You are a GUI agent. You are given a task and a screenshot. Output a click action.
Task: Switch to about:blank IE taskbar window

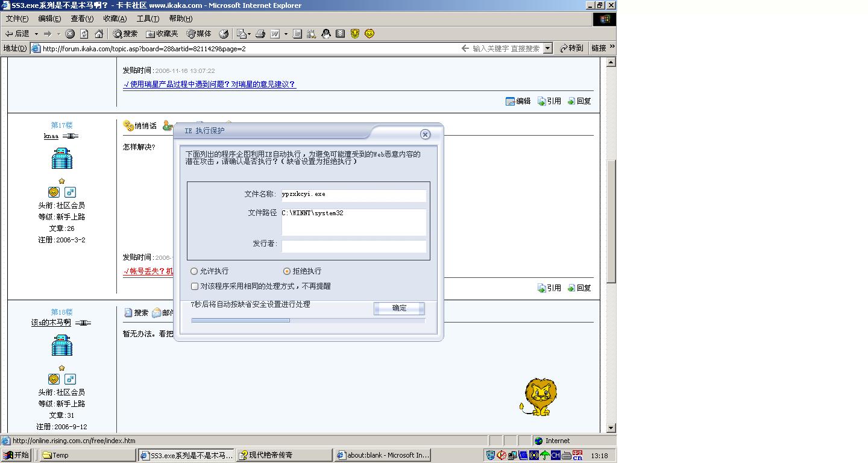[382, 455]
